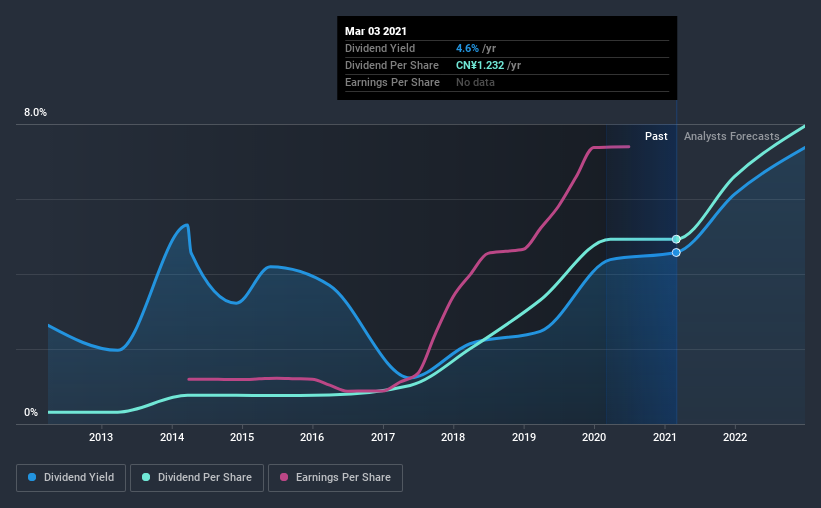Toggle the Dividend Yield legend button
This screenshot has height=508, width=821.
[71, 478]
